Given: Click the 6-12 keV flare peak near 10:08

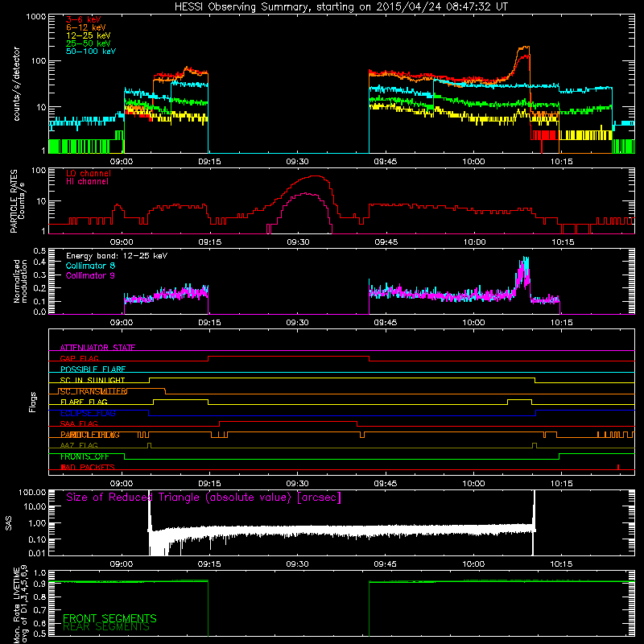Looking at the screenshot, I should tap(524, 47).
